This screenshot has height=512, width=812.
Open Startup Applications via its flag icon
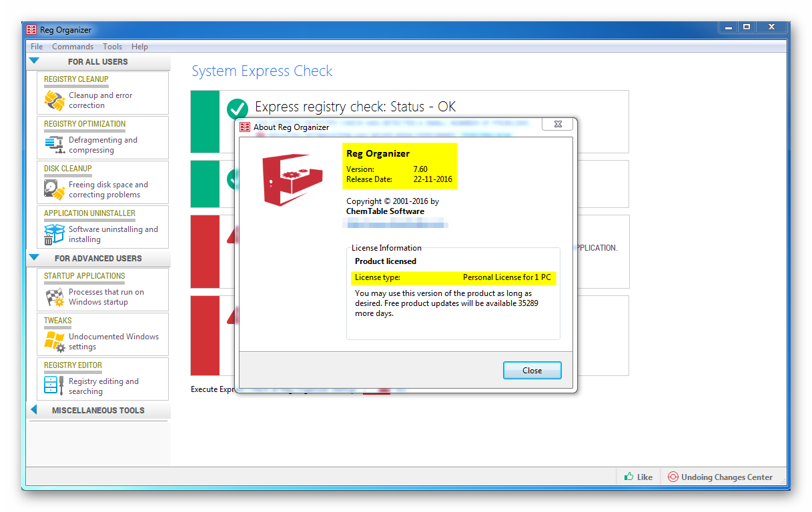pyautogui.click(x=54, y=297)
